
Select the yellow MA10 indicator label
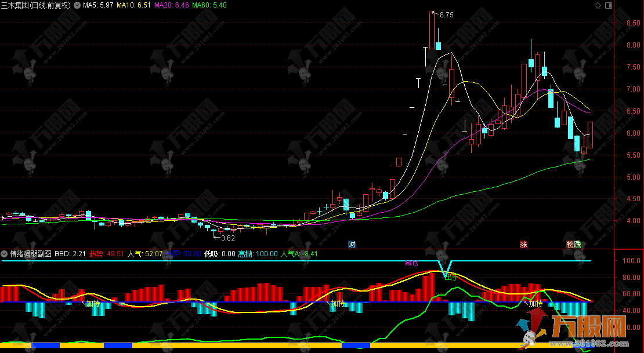pos(133,5)
